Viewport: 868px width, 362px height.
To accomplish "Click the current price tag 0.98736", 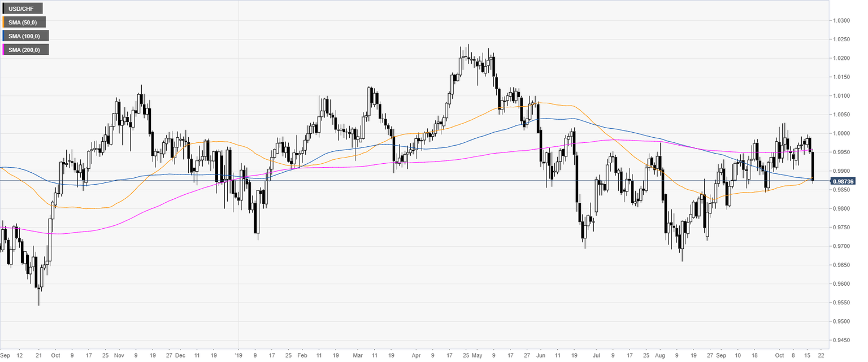I will click(843, 181).
